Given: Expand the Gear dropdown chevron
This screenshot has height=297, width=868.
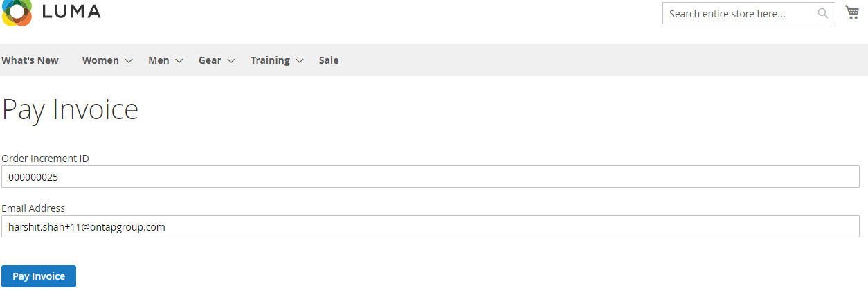Looking at the screenshot, I should [x=231, y=61].
